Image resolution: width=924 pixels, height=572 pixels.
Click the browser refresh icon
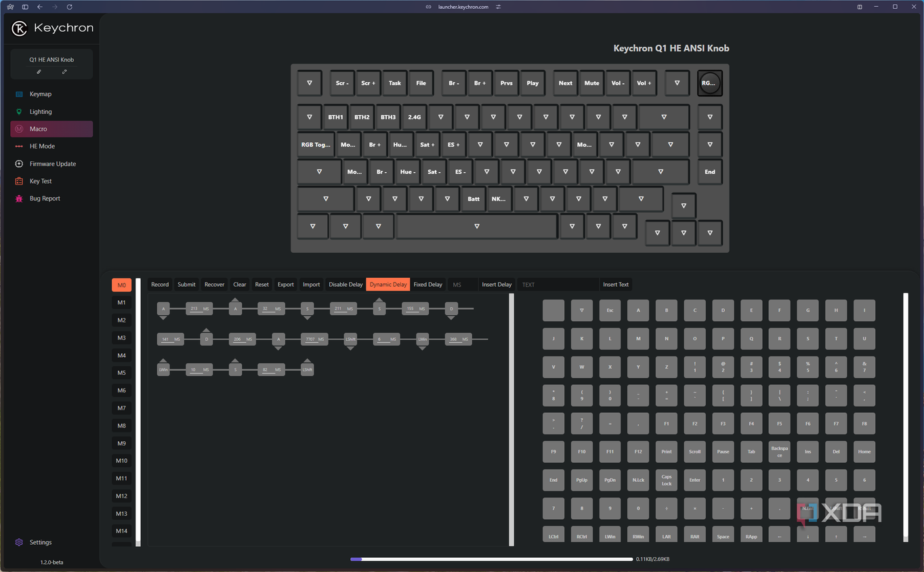[x=69, y=7]
